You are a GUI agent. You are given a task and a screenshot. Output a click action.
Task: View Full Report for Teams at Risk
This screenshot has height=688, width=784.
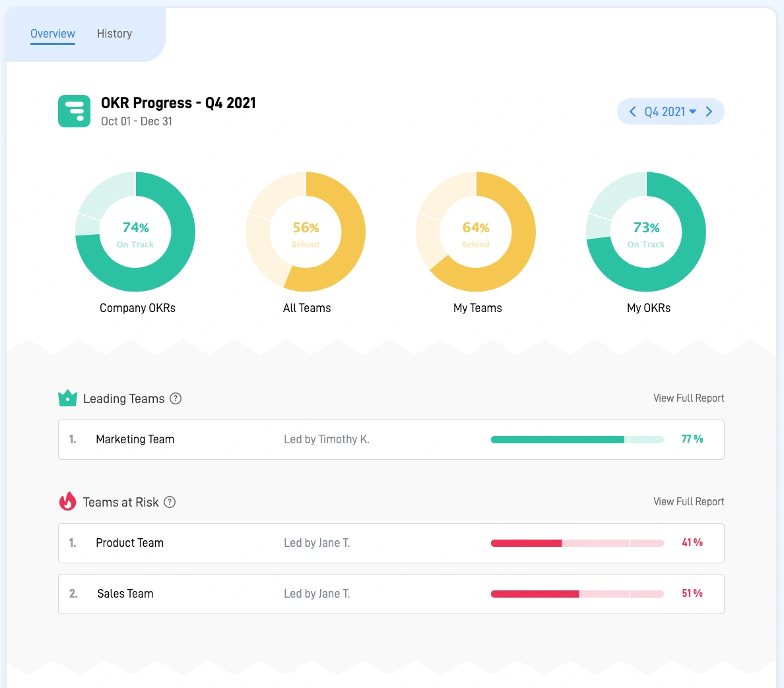tap(688, 501)
